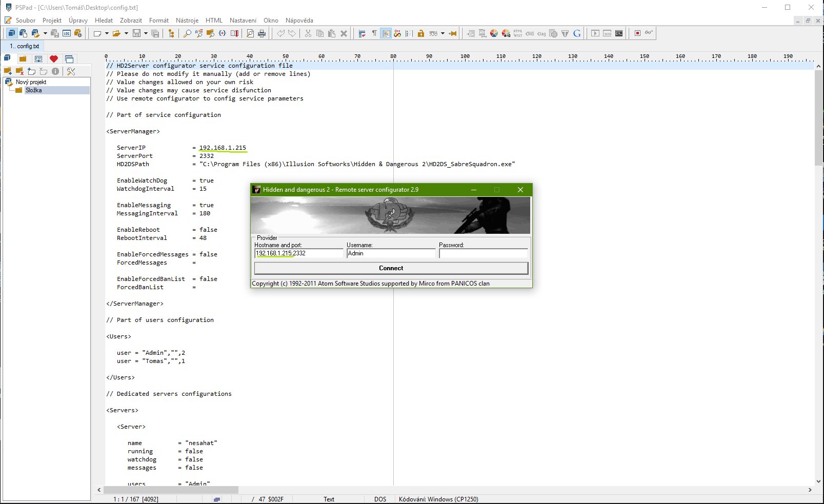Click the color picker wheel icon
This screenshot has height=504, width=824.
coord(494,33)
